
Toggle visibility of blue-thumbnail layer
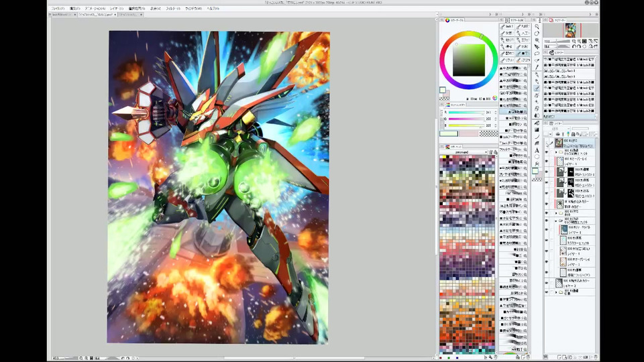click(x=546, y=229)
